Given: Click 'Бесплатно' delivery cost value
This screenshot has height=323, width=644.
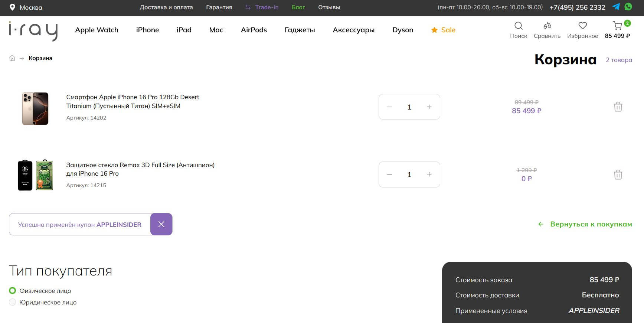Looking at the screenshot, I should (x=600, y=295).
